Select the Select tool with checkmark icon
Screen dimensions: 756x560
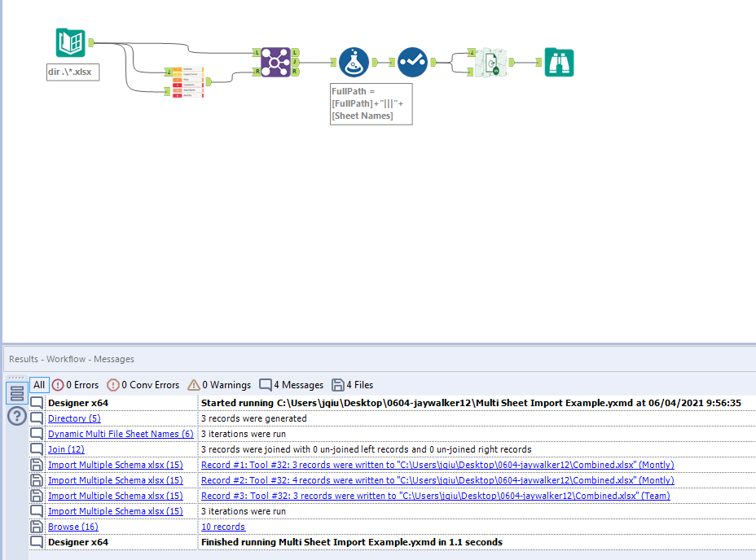point(413,62)
